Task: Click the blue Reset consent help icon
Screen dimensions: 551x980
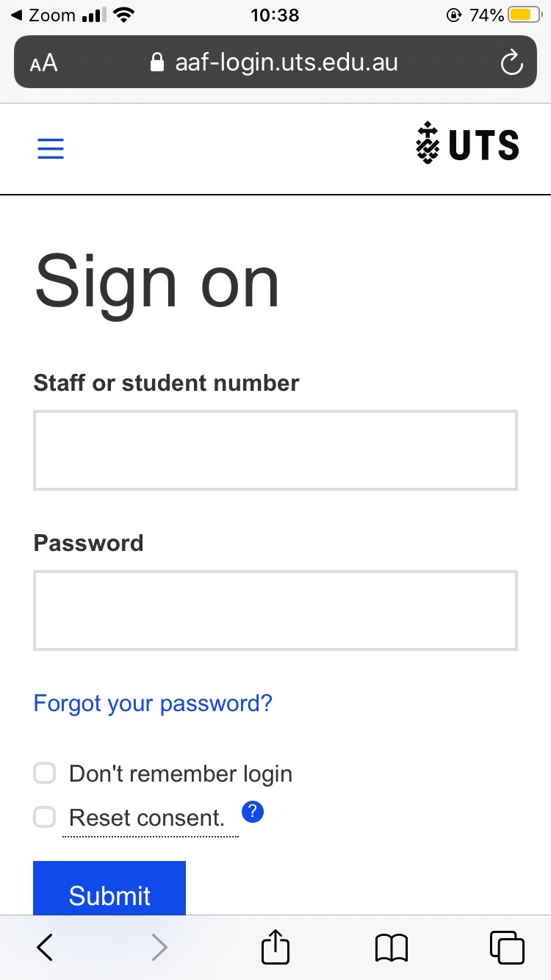Action: coord(253,813)
